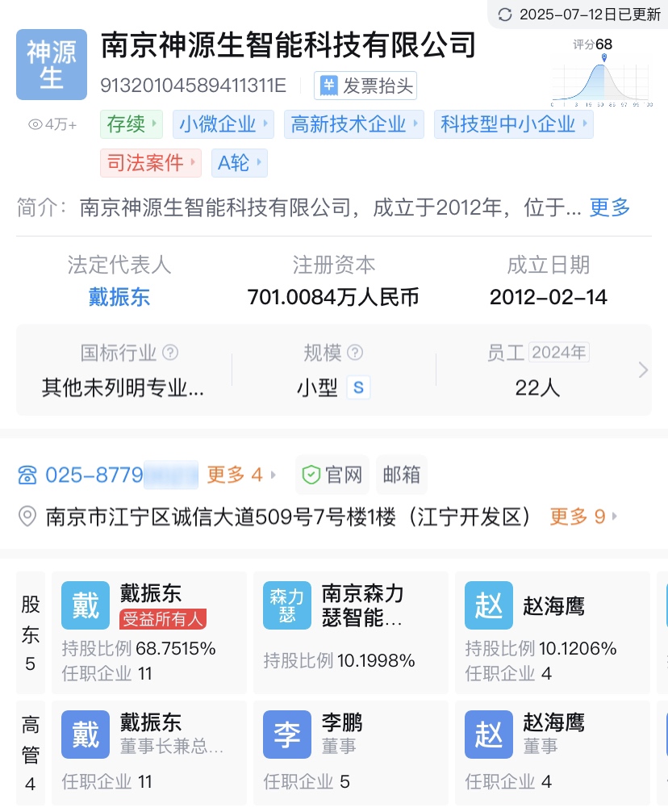Select registered capital 701.0084万人民币
This screenshot has width=668, height=812.
point(333,297)
